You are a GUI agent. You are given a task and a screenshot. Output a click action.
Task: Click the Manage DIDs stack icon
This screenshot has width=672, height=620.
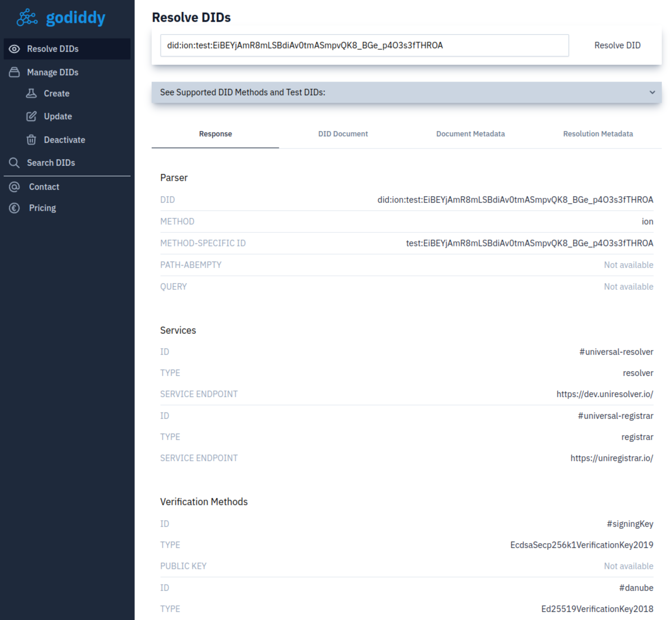[14, 72]
